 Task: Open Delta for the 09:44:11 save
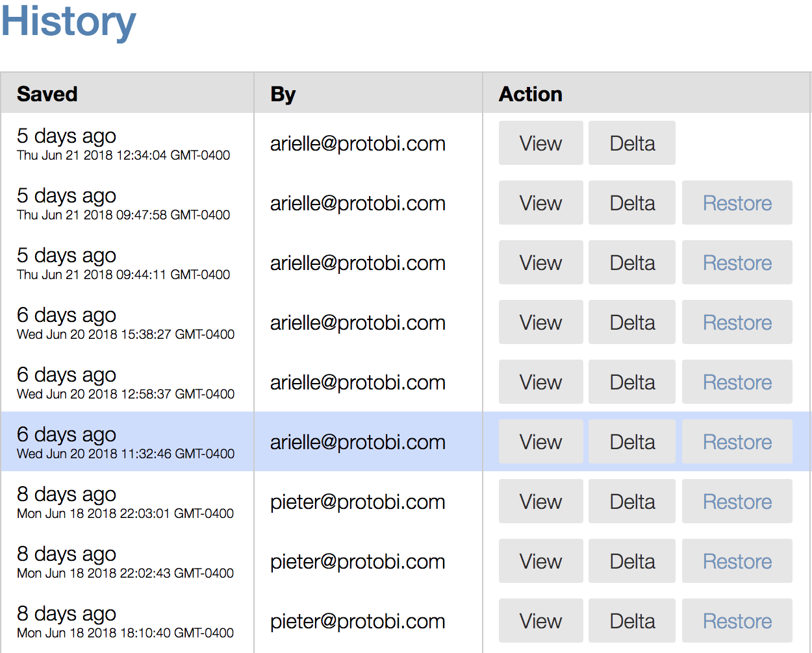pos(632,262)
